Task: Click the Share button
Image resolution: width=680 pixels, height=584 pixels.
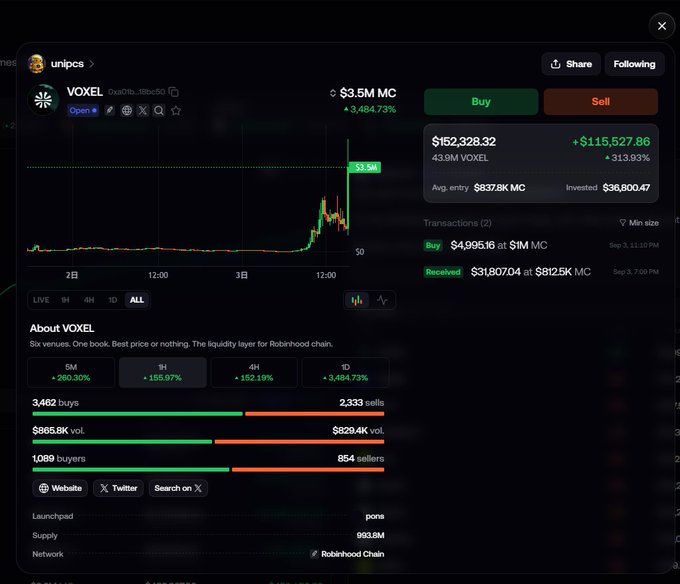Action: point(571,64)
